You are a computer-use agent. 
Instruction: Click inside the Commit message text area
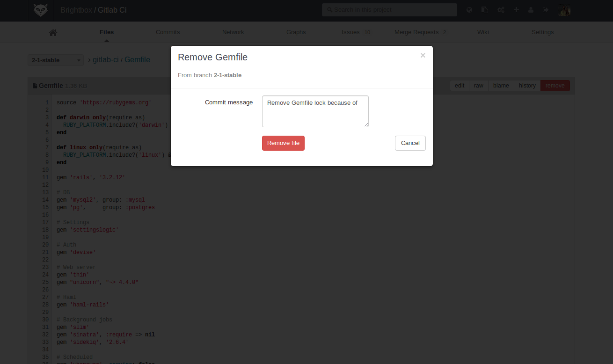coord(315,111)
